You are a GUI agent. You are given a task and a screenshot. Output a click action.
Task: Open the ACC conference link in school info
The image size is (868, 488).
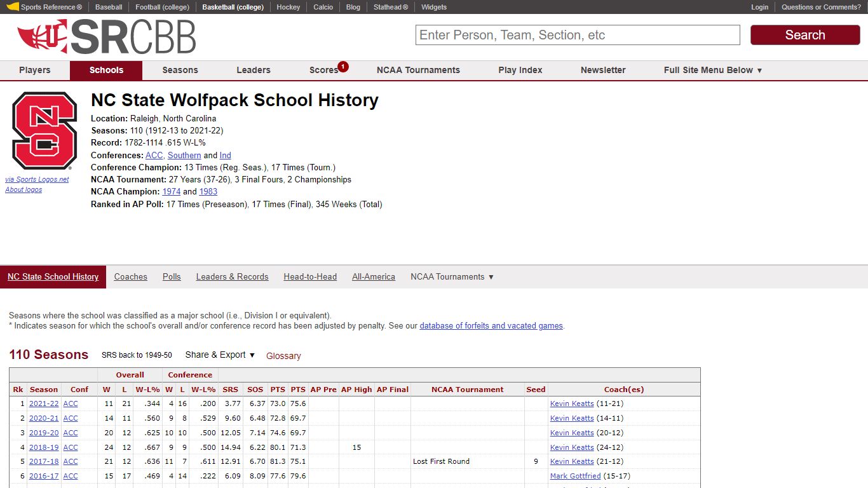154,155
